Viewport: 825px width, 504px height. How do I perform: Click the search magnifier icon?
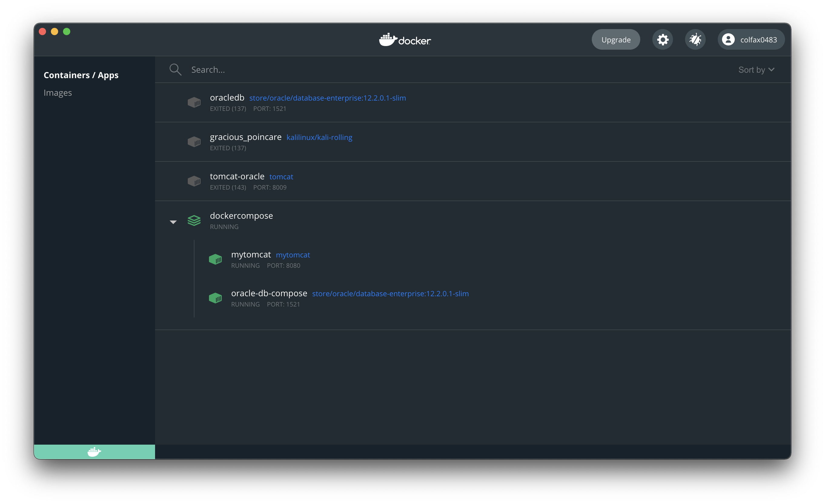tap(175, 70)
